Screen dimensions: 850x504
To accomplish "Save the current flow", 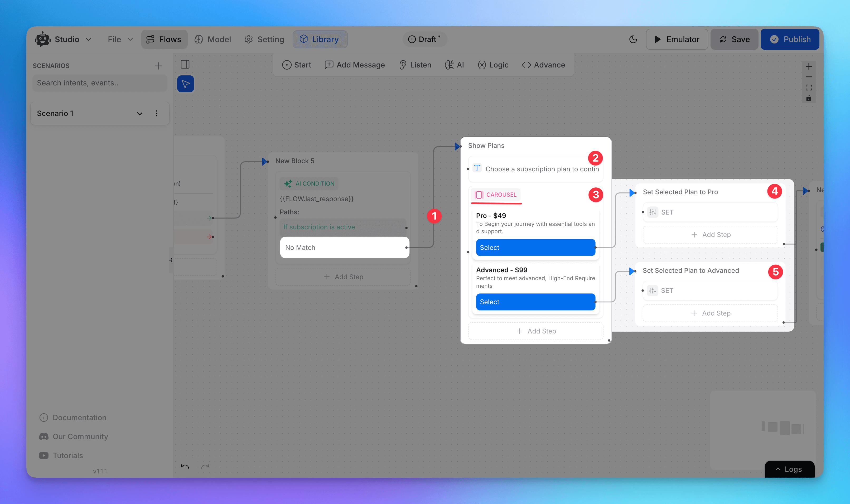I will (x=734, y=39).
